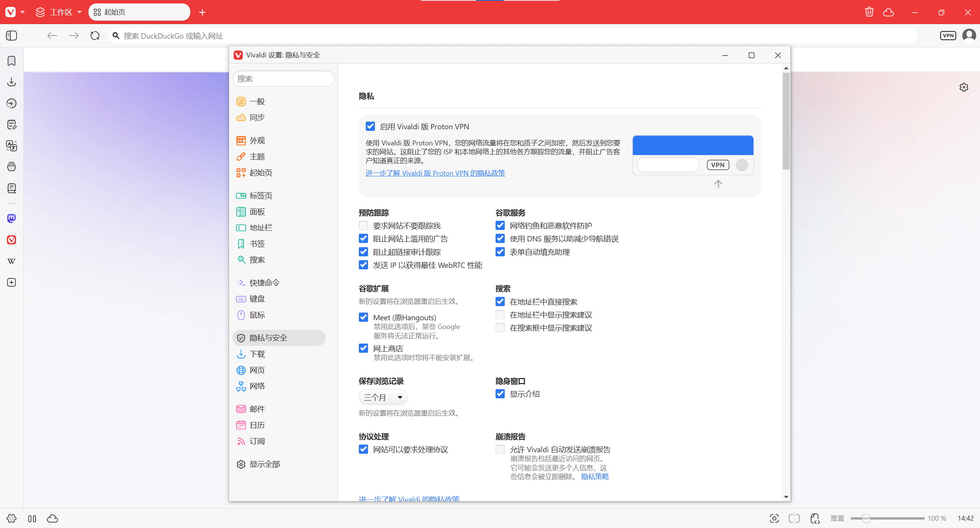Switch to the 外观 settings section
This screenshot has width=980, height=528.
(257, 140)
